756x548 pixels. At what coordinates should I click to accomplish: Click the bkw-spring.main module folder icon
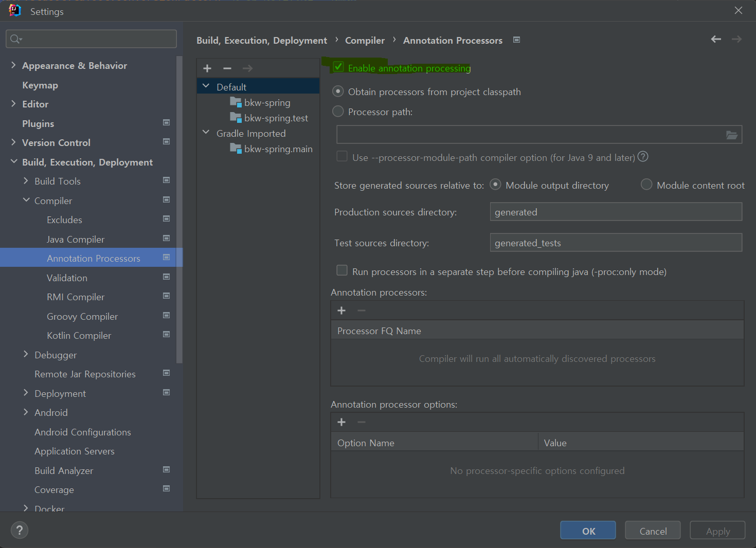click(x=236, y=148)
